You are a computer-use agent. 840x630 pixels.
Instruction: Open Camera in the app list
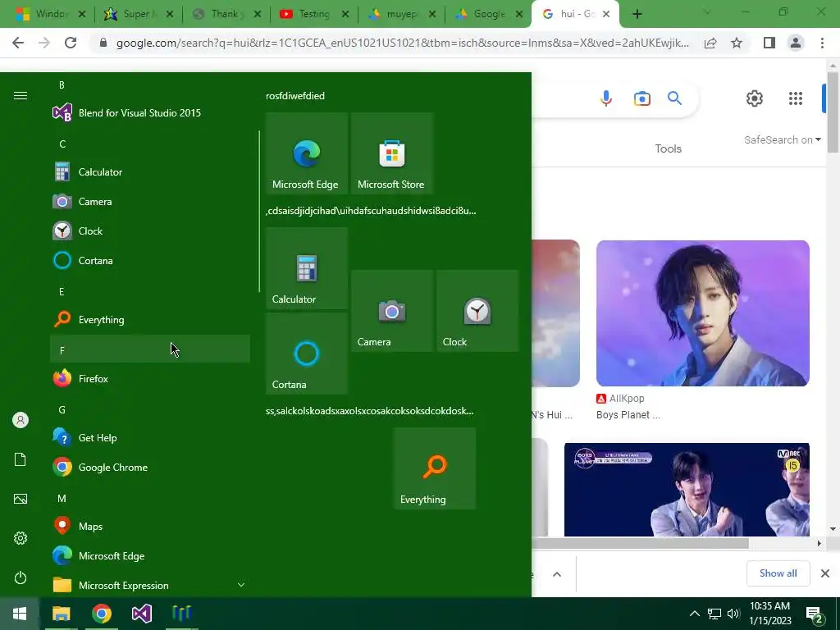(x=150, y=202)
